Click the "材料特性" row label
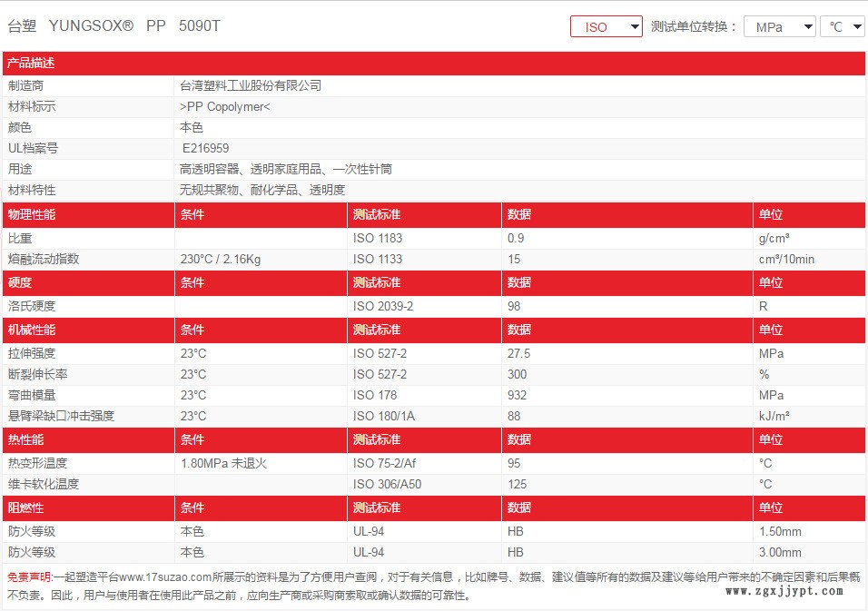 click(x=32, y=191)
